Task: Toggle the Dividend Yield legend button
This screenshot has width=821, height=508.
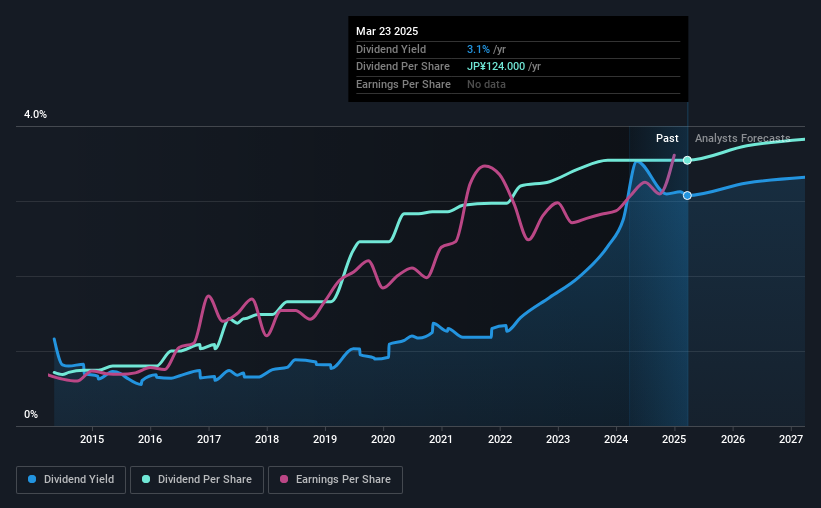Action: coord(71,480)
